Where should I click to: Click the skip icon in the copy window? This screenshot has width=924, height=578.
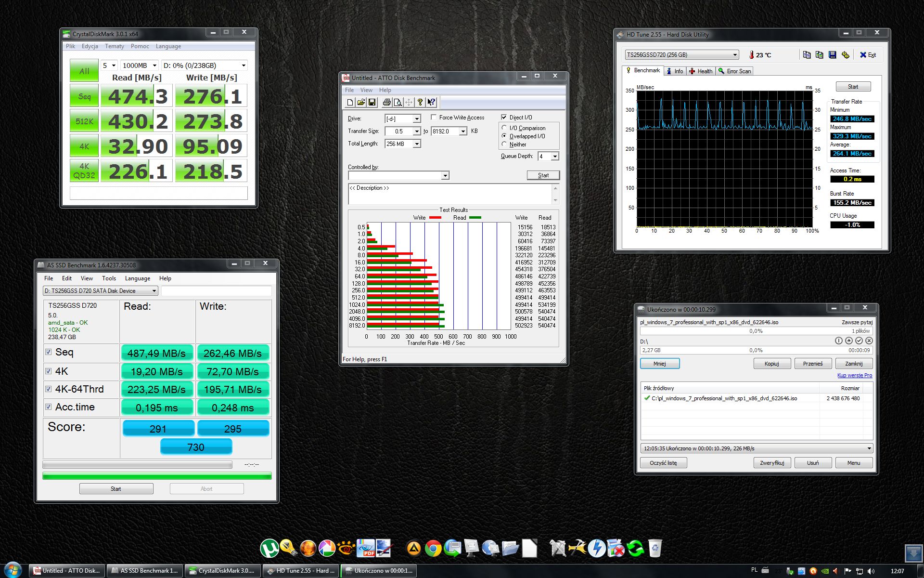[849, 341]
